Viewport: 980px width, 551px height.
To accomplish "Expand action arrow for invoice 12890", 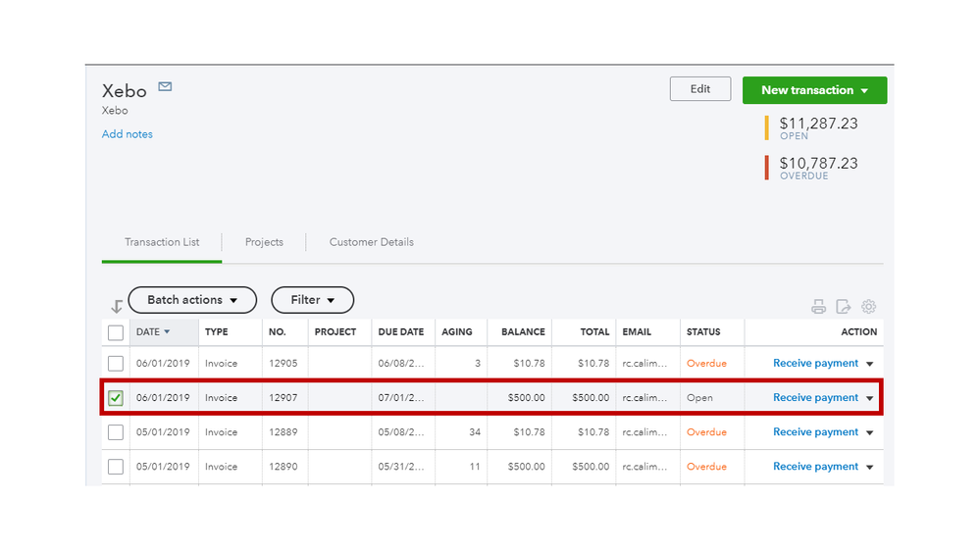I will 869,467.
